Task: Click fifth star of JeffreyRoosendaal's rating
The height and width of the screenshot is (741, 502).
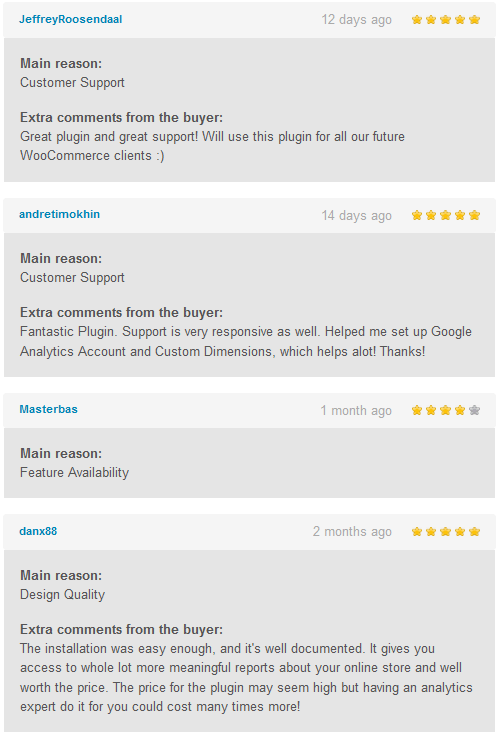Action: tap(475, 19)
